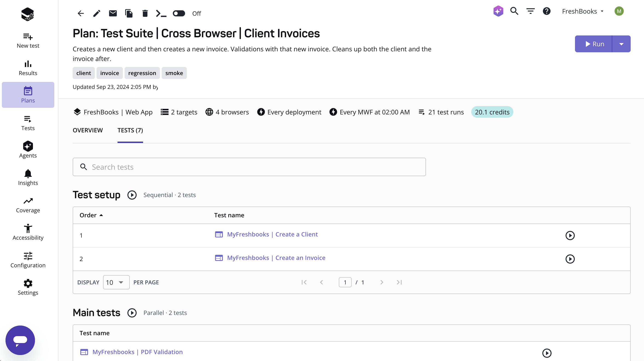
Task: Open Accessibility in the sidebar
Action: coord(28,233)
